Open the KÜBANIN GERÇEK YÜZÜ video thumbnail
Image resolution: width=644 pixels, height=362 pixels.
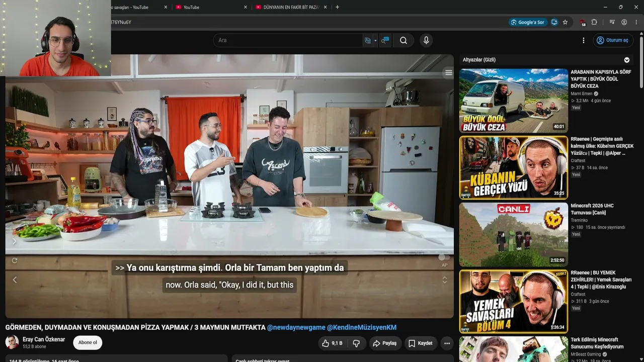coord(513,167)
